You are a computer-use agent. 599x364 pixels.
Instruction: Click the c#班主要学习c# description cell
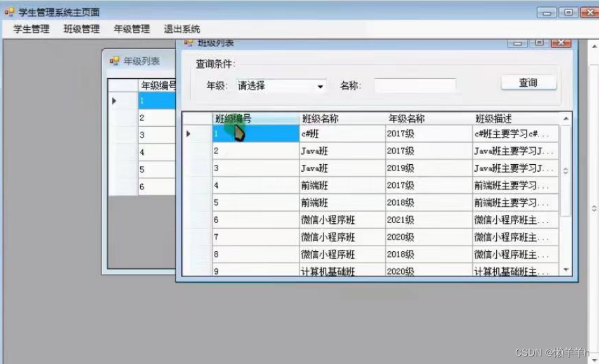click(516, 134)
